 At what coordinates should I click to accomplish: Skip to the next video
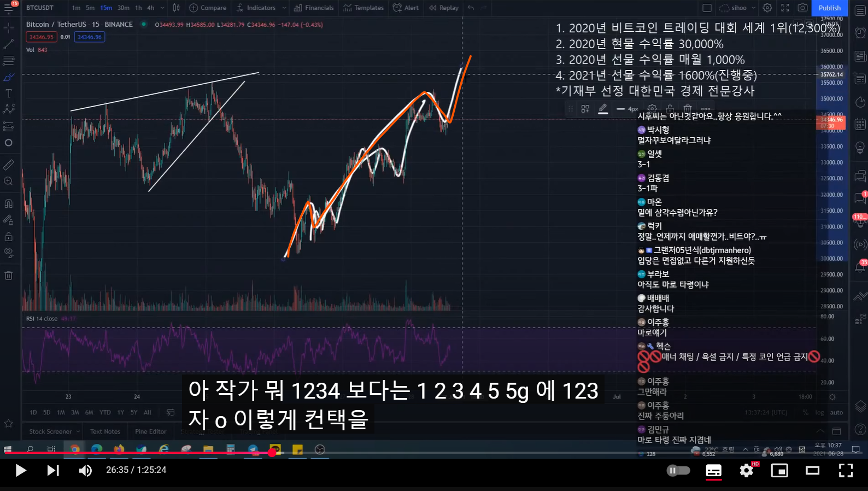pyautogui.click(x=52, y=470)
